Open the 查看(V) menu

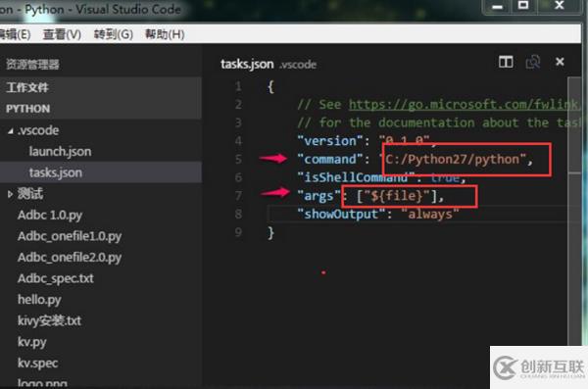tap(62, 34)
